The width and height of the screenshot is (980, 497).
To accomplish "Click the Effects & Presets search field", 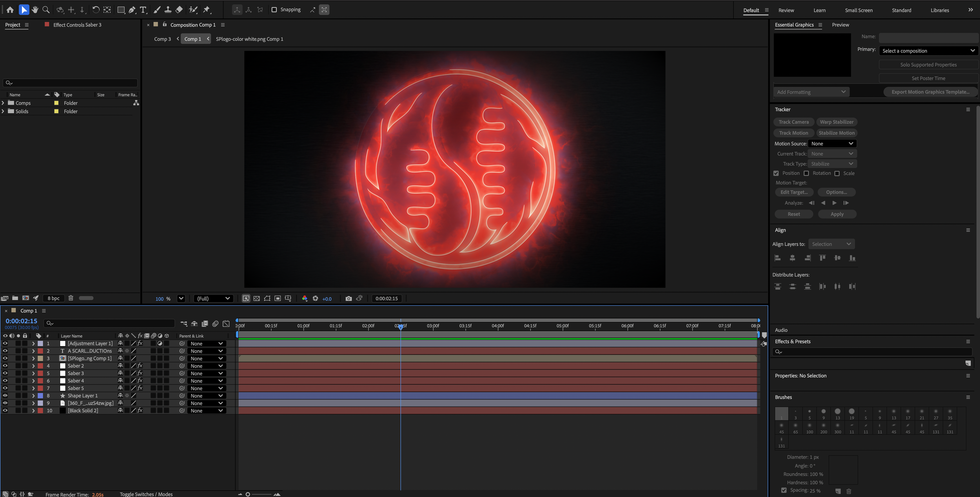I will [x=872, y=352].
